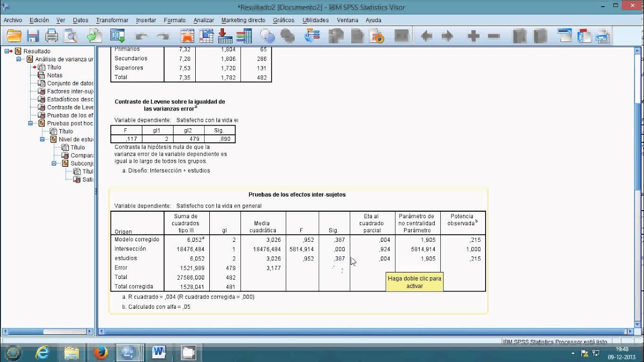The width and height of the screenshot is (644, 362).
Task: Open print preview magnifier icon
Action: click(70, 36)
